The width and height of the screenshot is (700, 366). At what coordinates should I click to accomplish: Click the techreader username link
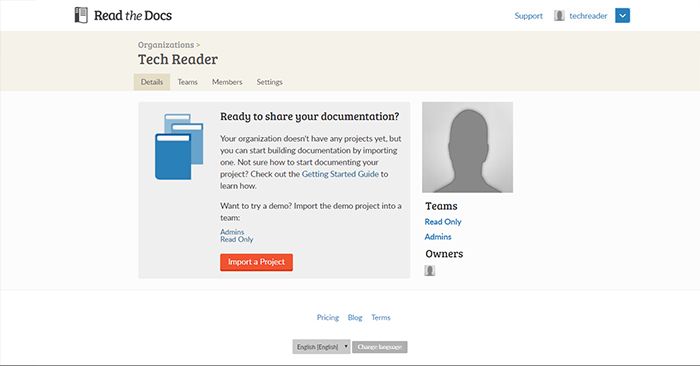(588, 16)
